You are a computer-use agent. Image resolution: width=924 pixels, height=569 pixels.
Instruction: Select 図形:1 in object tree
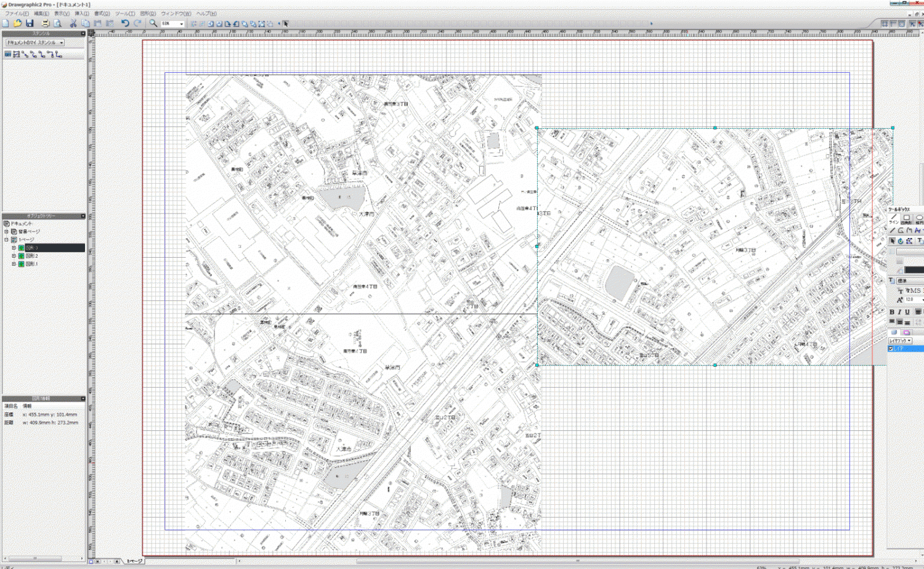tap(31, 264)
